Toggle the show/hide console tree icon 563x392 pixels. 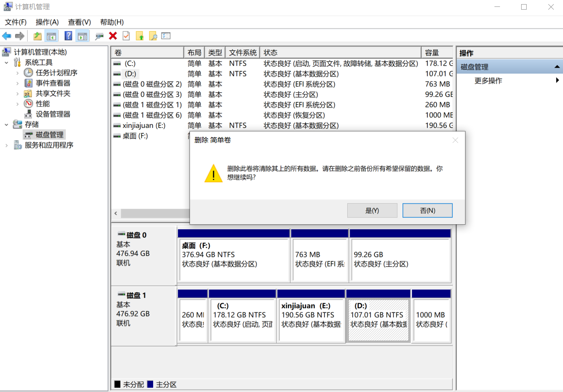tap(51, 36)
